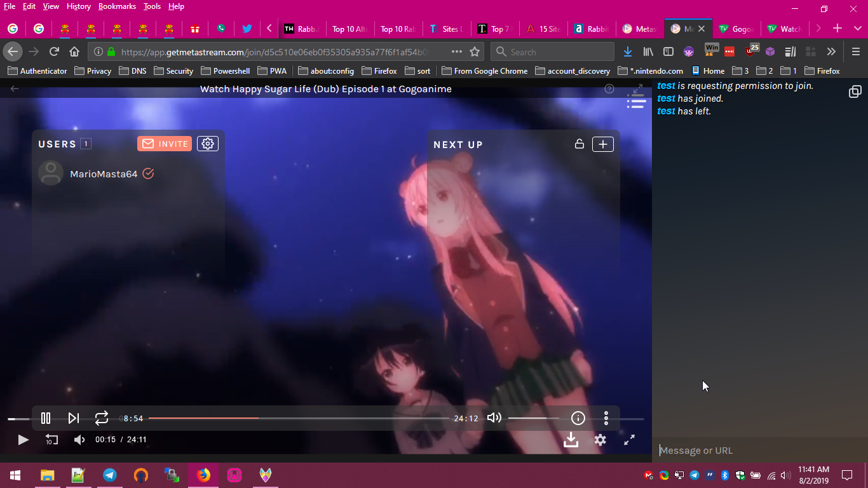Open Telegram from the taskbar
Screen dimensions: 868x488
(109, 475)
